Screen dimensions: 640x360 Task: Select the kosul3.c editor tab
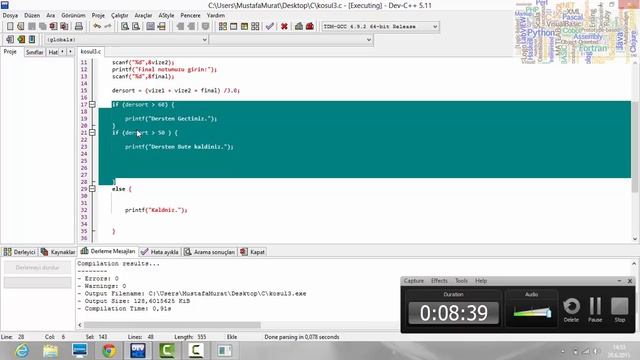click(91, 51)
